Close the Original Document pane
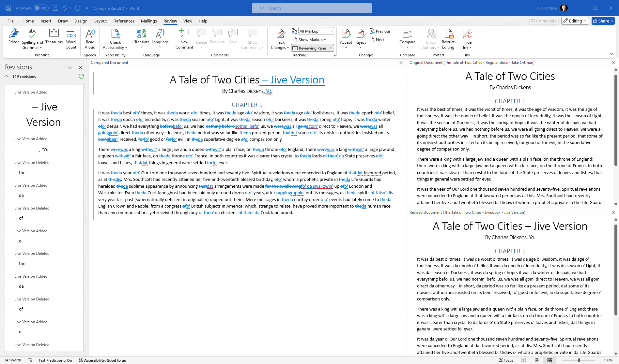Image resolution: width=619 pixels, height=364 pixels. click(x=614, y=63)
